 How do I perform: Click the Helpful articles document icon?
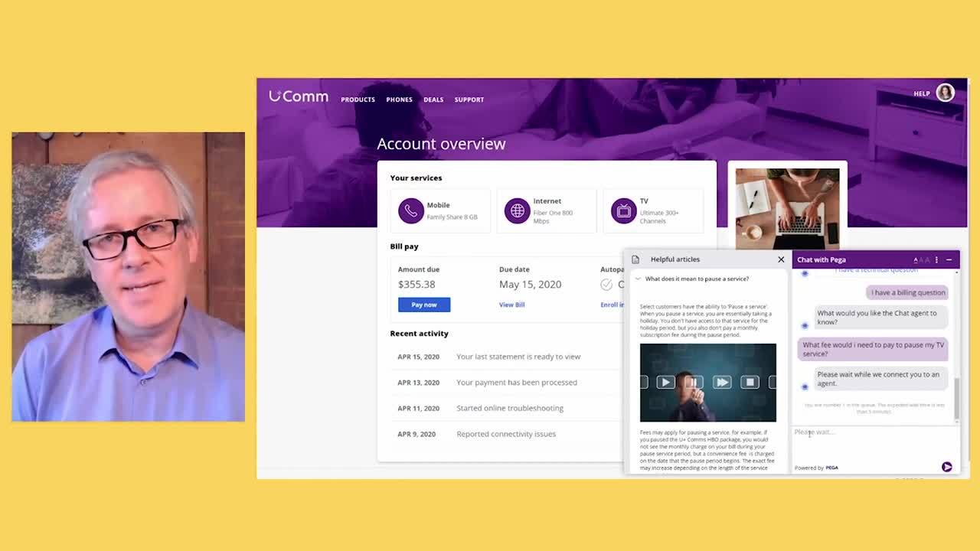tap(635, 259)
